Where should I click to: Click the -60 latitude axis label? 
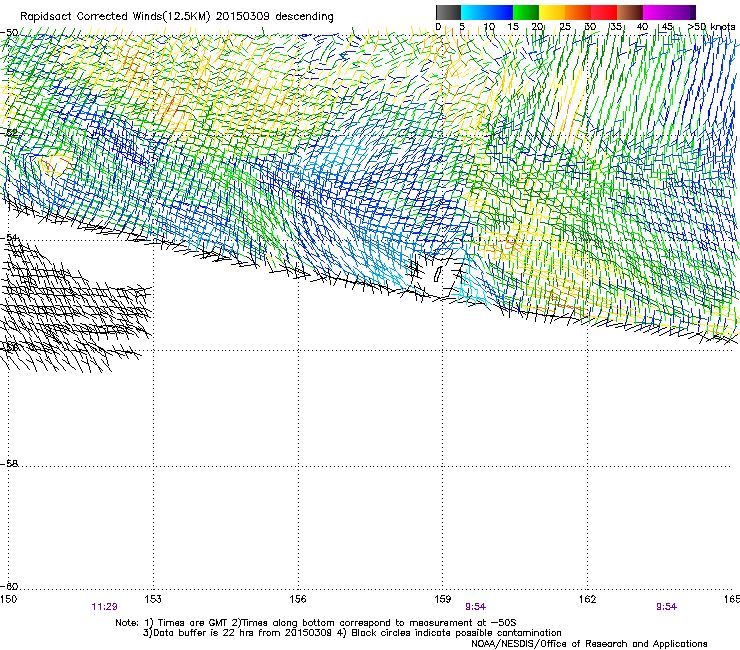(9, 586)
